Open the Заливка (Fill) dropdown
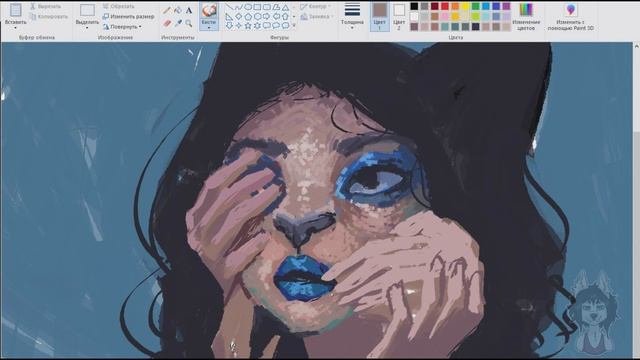The width and height of the screenshot is (640, 360). 317,17
